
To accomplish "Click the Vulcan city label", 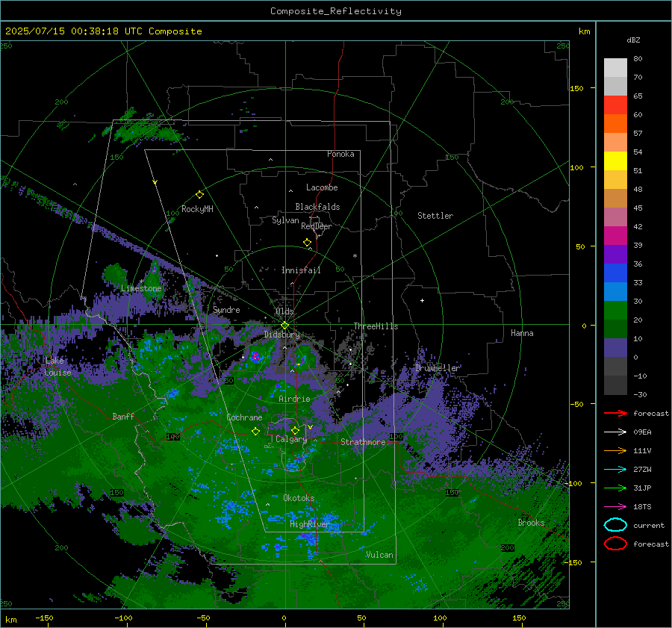I will pyautogui.click(x=379, y=555).
